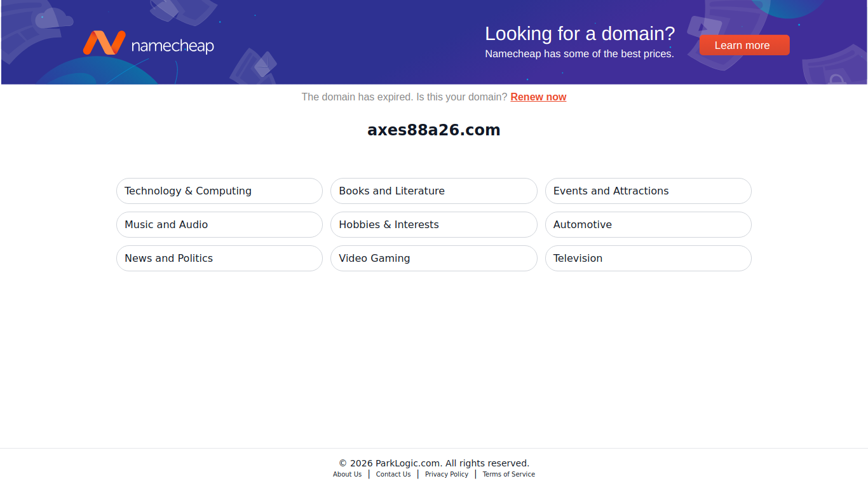Open the Contact Us footer link
Image resolution: width=868 pixels, height=488 pixels.
(393, 474)
